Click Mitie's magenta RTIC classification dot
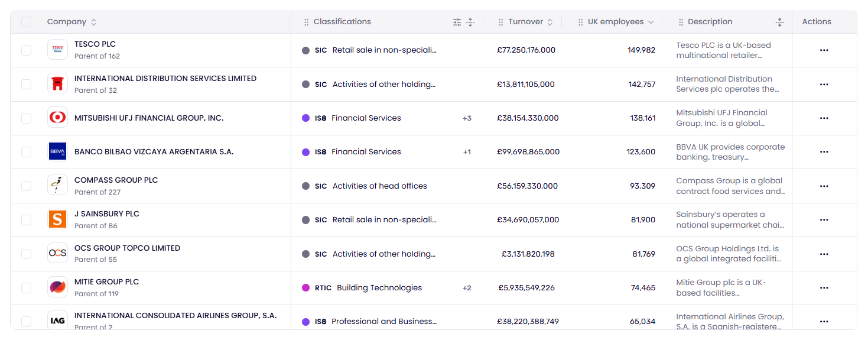The height and width of the screenshot is (340, 868). (x=305, y=288)
